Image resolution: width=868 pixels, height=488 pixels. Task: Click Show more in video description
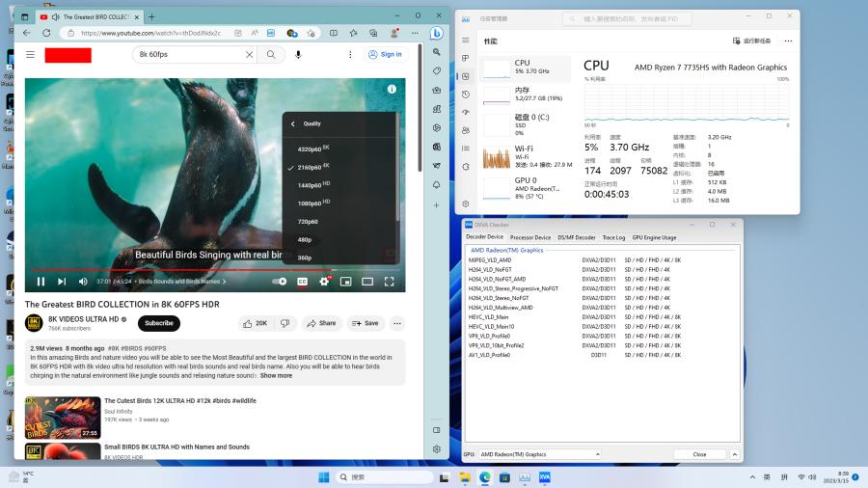point(276,375)
